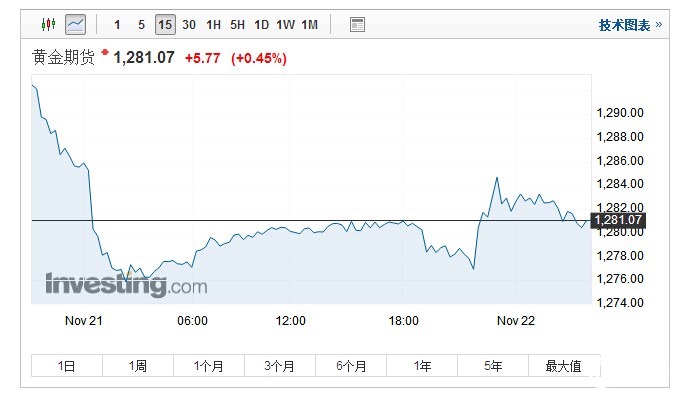
Task: Set interval to 1W
Action: [285, 24]
